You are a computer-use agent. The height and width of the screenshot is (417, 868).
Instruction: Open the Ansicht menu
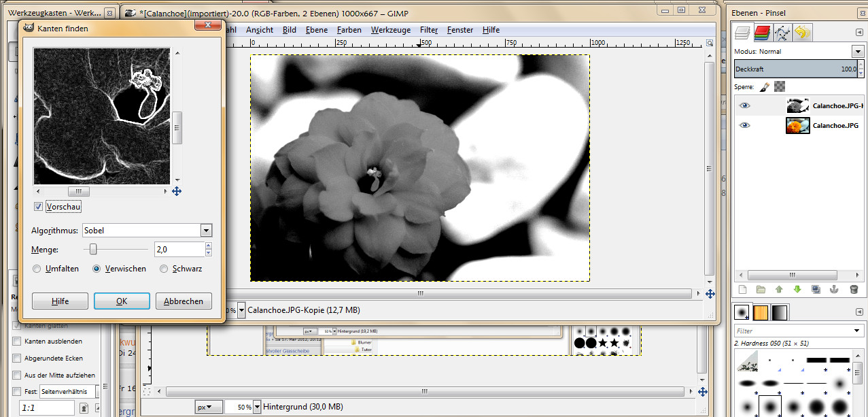tap(260, 30)
